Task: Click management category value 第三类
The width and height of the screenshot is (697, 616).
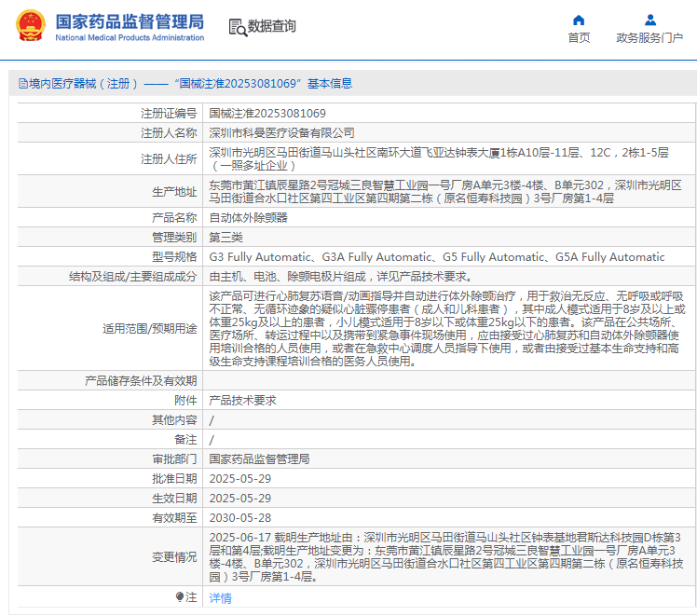Action: [225, 237]
